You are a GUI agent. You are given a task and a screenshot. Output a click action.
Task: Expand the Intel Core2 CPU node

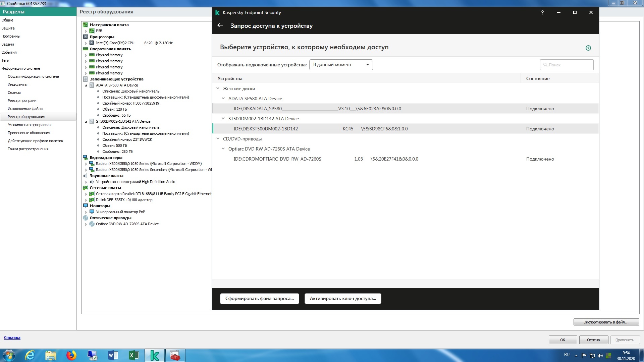tap(86, 43)
